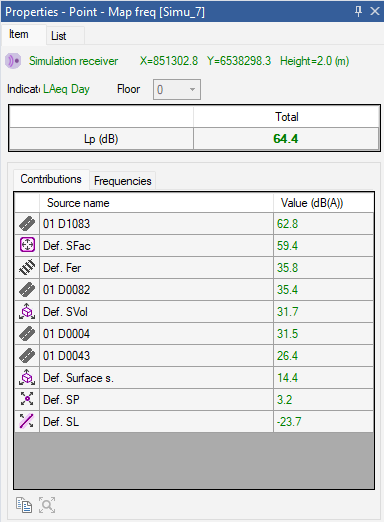This screenshot has height=522, width=384.
Task: Click the line source icon for Def. SL
Action: [27, 421]
